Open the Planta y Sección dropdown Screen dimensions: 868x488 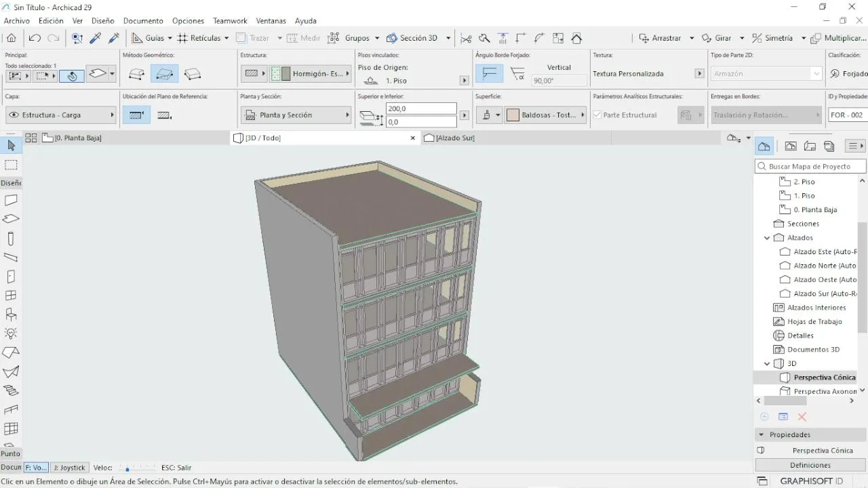pos(296,115)
